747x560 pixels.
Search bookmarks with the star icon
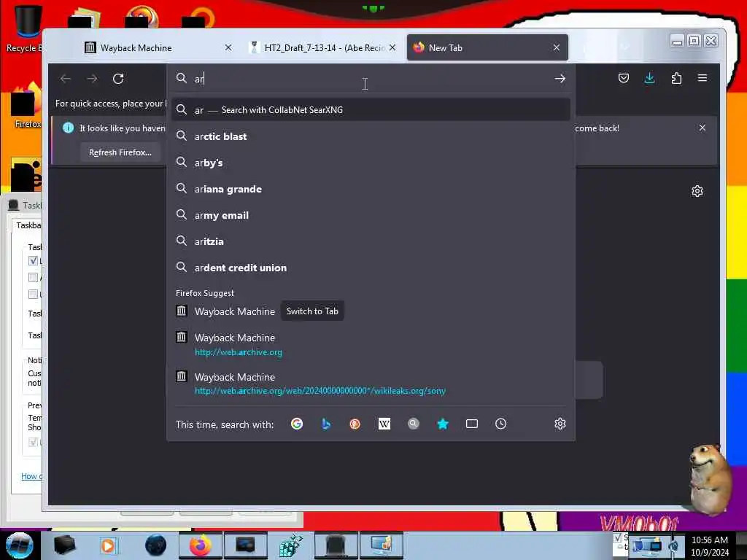click(x=443, y=424)
